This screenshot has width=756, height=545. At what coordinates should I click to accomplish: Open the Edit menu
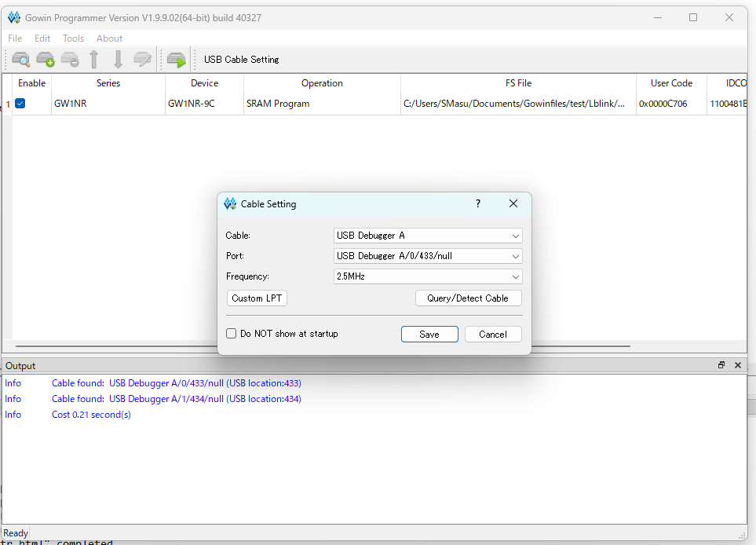coord(42,38)
